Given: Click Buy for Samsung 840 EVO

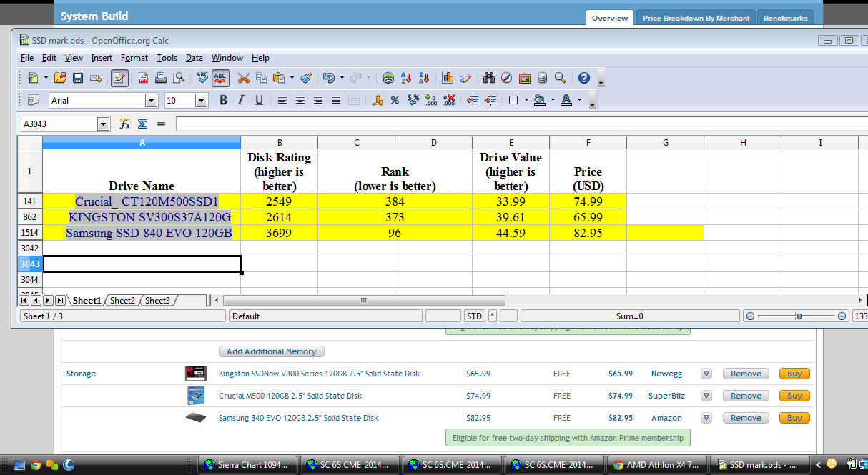Looking at the screenshot, I should tap(794, 418).
